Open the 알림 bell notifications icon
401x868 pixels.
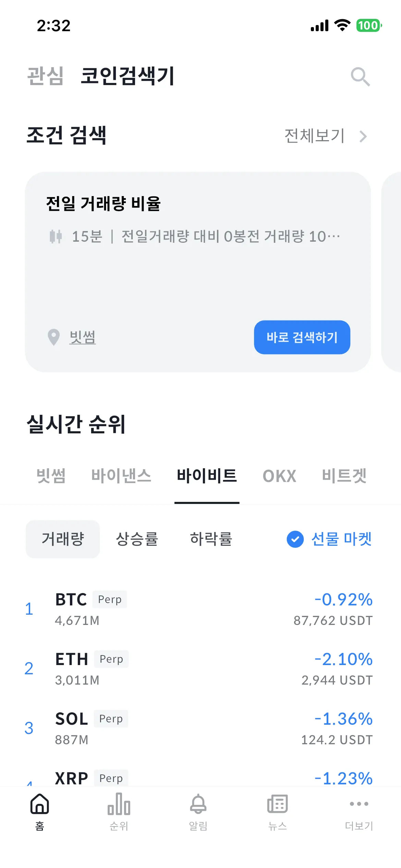198,804
